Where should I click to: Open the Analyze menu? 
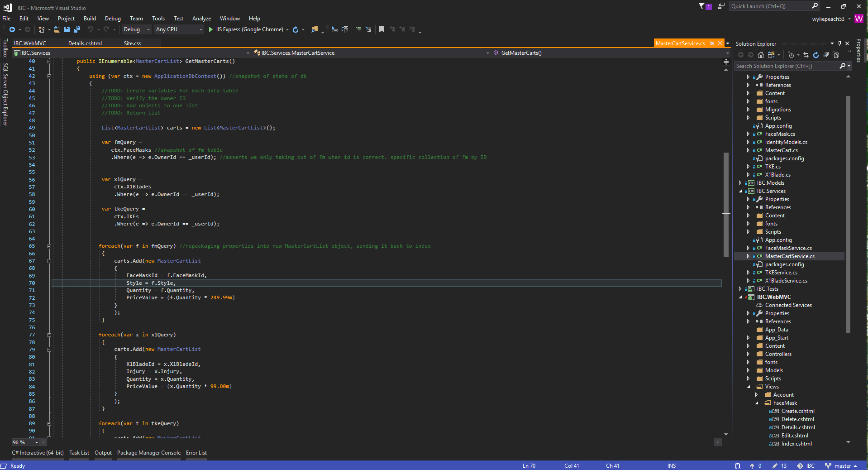click(x=201, y=19)
